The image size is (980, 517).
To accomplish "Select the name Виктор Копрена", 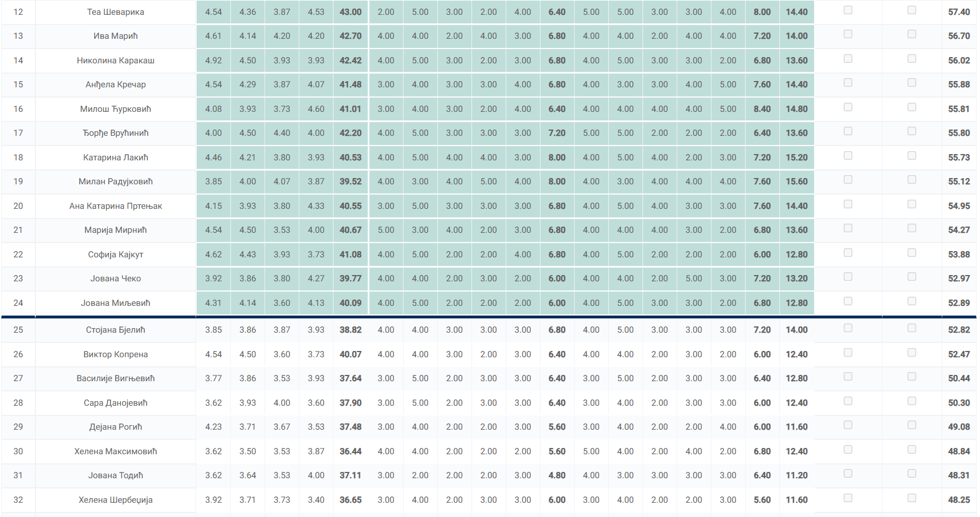I will point(116,354).
